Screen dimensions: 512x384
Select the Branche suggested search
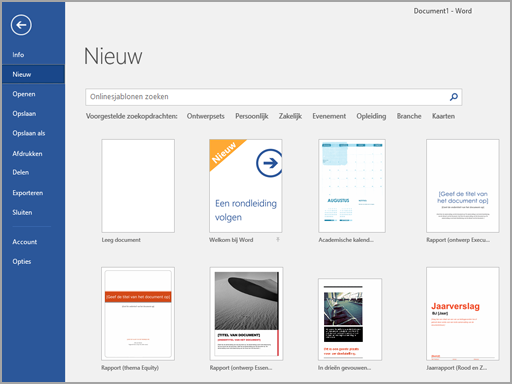click(x=409, y=116)
